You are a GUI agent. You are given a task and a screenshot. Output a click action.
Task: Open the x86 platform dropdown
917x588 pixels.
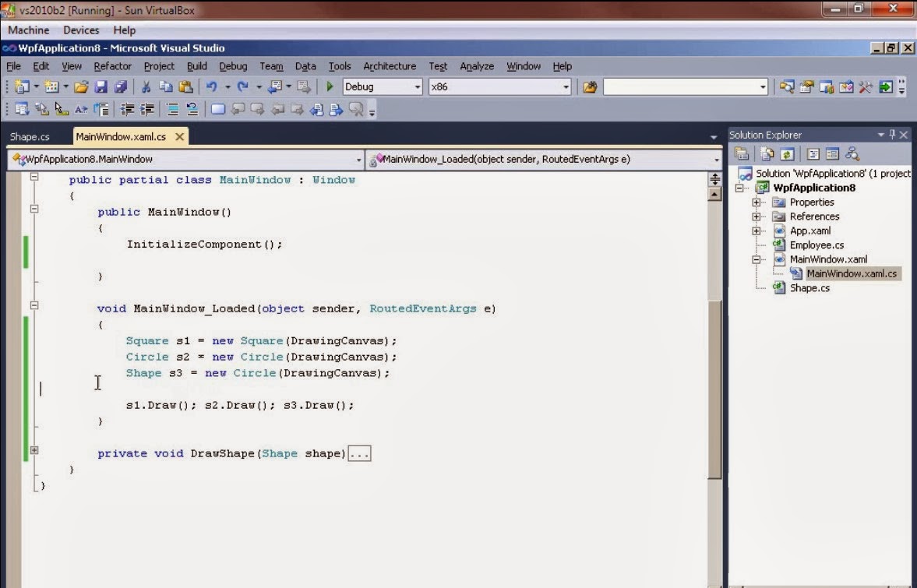(566, 87)
